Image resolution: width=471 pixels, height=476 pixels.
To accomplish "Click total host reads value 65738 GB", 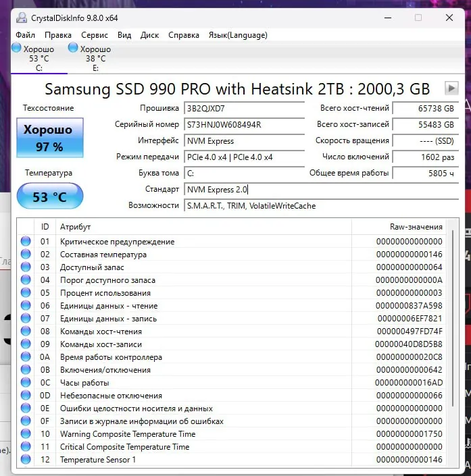I will pos(426,109).
